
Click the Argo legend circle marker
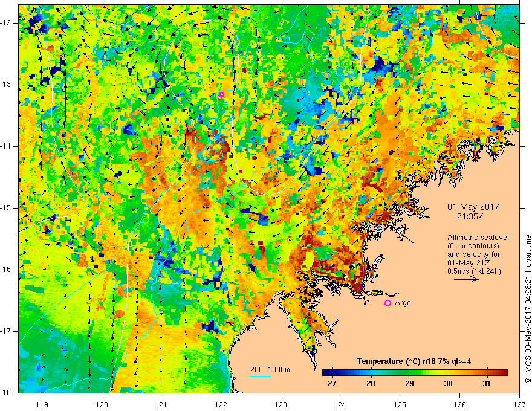coord(388,303)
